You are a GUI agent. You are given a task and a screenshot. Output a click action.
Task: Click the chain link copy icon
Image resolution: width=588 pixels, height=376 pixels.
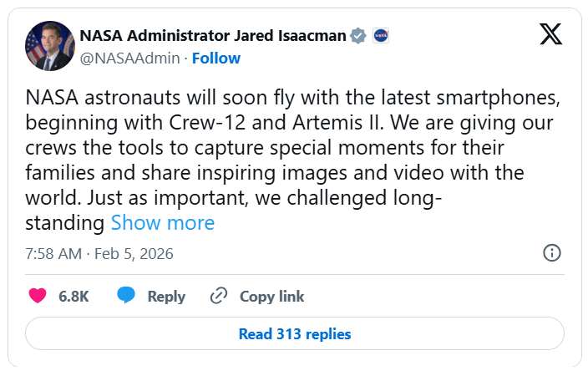[x=220, y=296]
